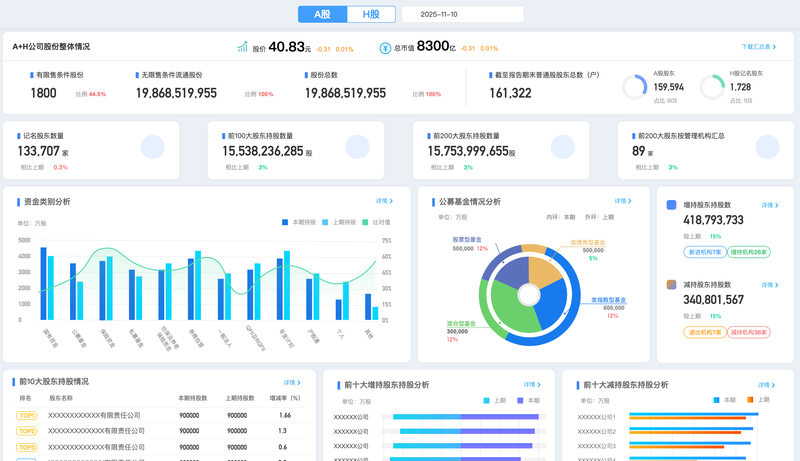Toggle 上期持股 legend in 资金类别分析 chart
The height and width of the screenshot is (461, 800).
339,222
